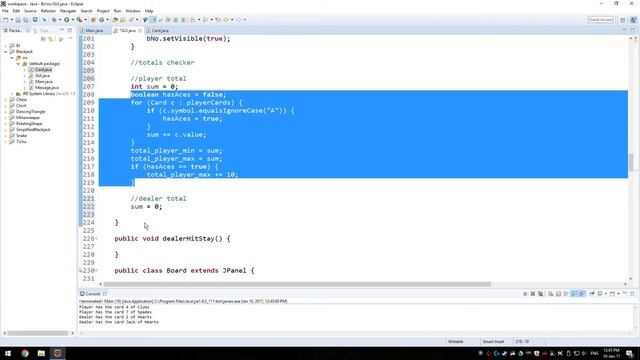Viewport: 640px width, 360px height.
Task: Open the Debug dropdown arrow
Action: point(60,20)
